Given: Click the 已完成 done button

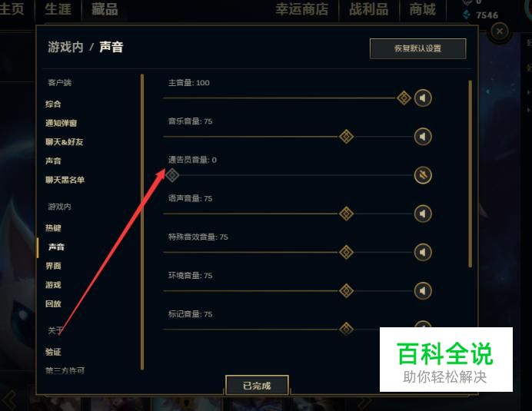Looking at the screenshot, I should tap(257, 386).
